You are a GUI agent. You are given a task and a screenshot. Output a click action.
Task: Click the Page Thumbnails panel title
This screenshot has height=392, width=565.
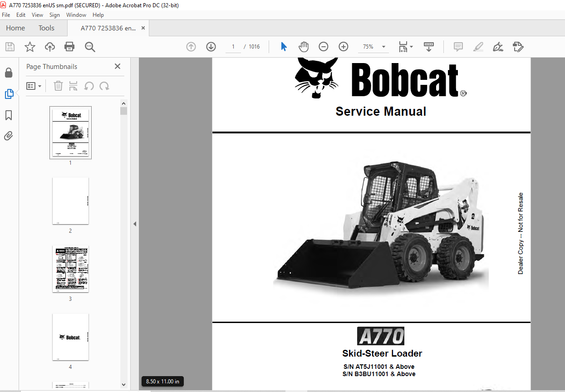pos(52,67)
